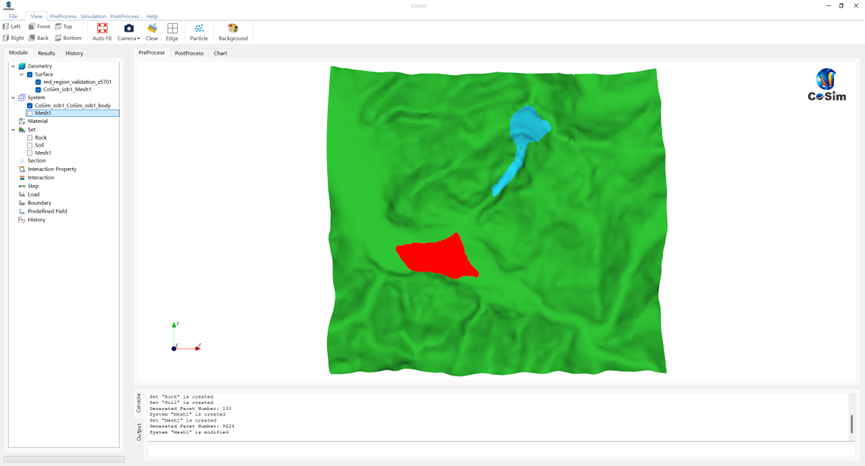Click the console vertical scrollbar
The image size is (865, 466).
[852, 423]
